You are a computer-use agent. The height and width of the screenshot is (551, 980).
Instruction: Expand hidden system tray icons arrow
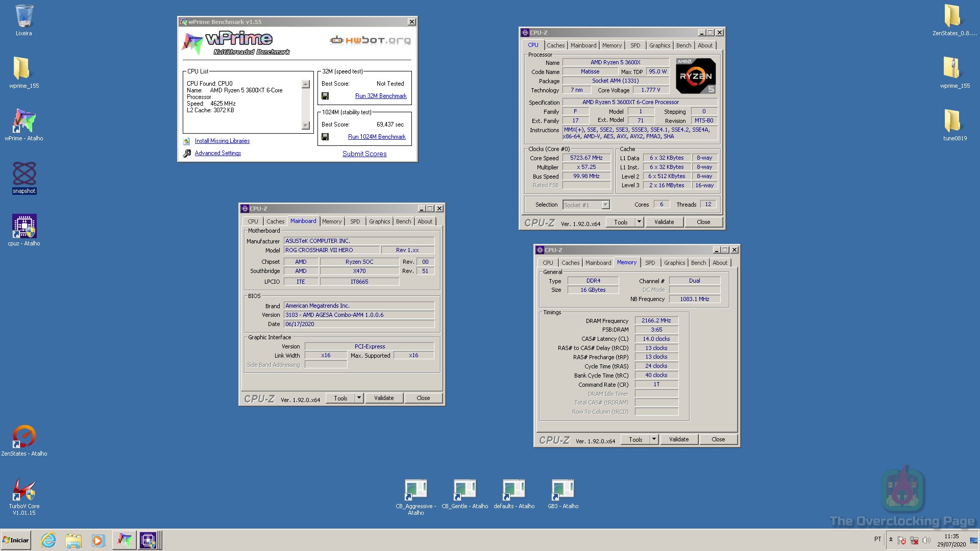point(891,539)
